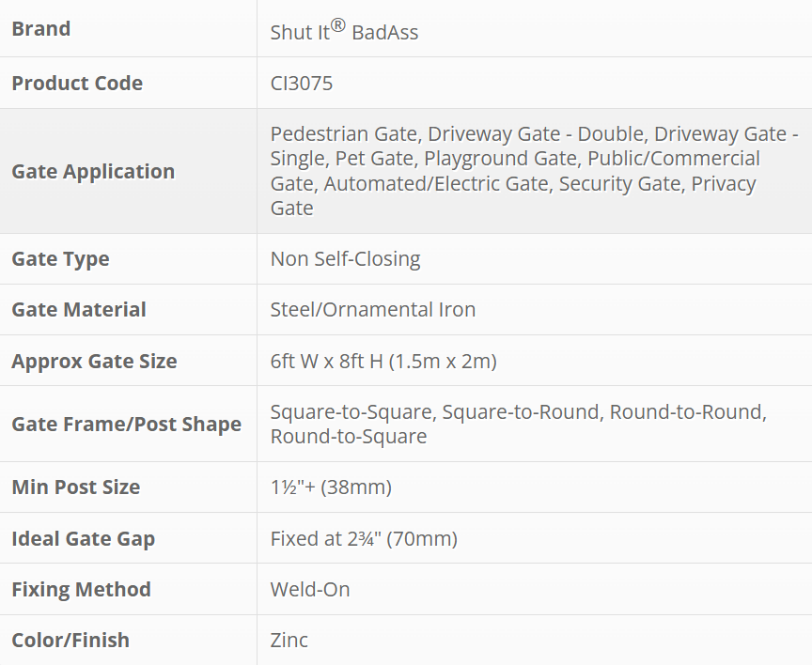This screenshot has width=812, height=665.
Task: Click the Gate Material label
Action: tap(79, 310)
